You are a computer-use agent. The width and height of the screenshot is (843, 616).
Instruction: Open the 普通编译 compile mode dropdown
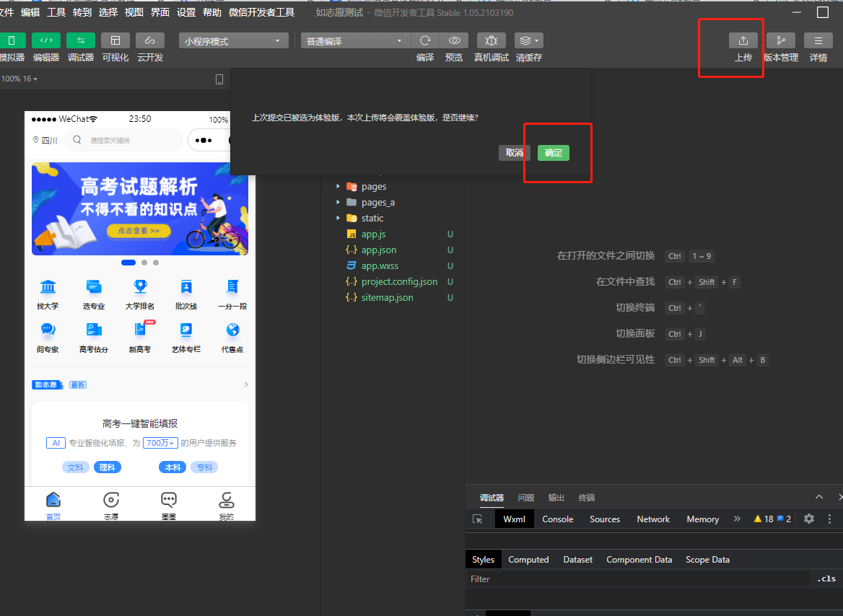tap(355, 41)
